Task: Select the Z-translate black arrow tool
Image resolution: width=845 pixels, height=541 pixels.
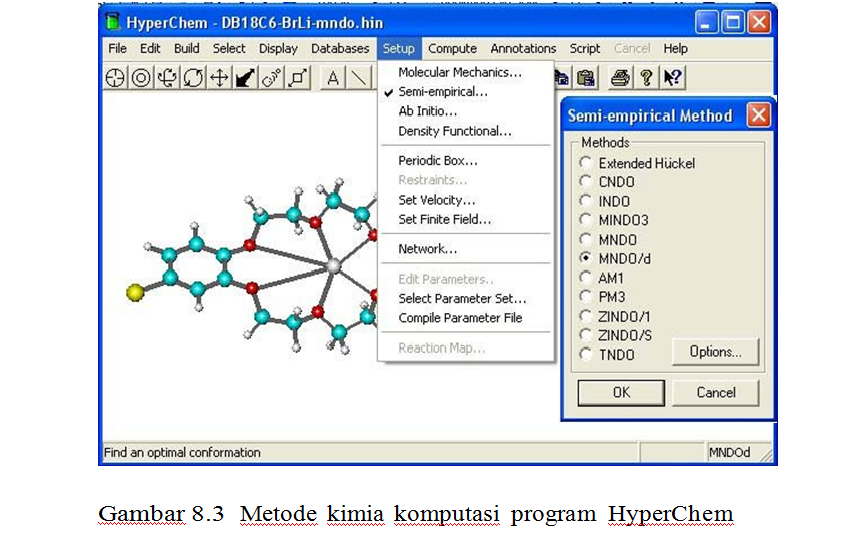Action: 245,78
